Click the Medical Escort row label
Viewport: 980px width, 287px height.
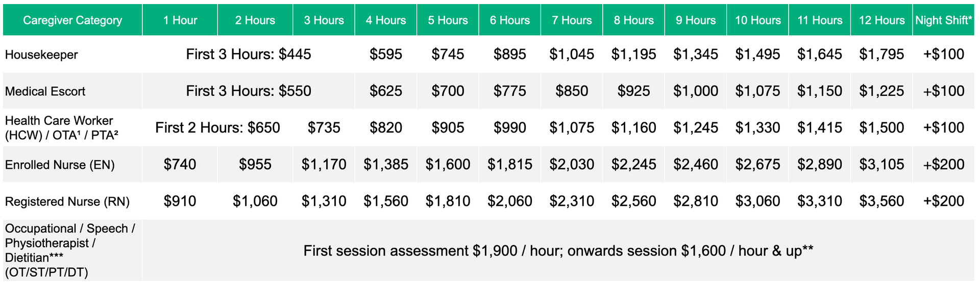(45, 91)
